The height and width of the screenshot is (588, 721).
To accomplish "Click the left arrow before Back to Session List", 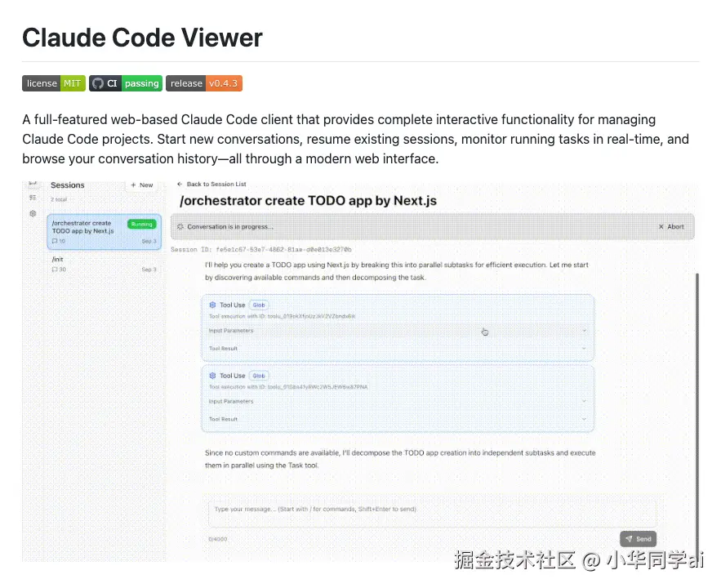I will (x=180, y=184).
